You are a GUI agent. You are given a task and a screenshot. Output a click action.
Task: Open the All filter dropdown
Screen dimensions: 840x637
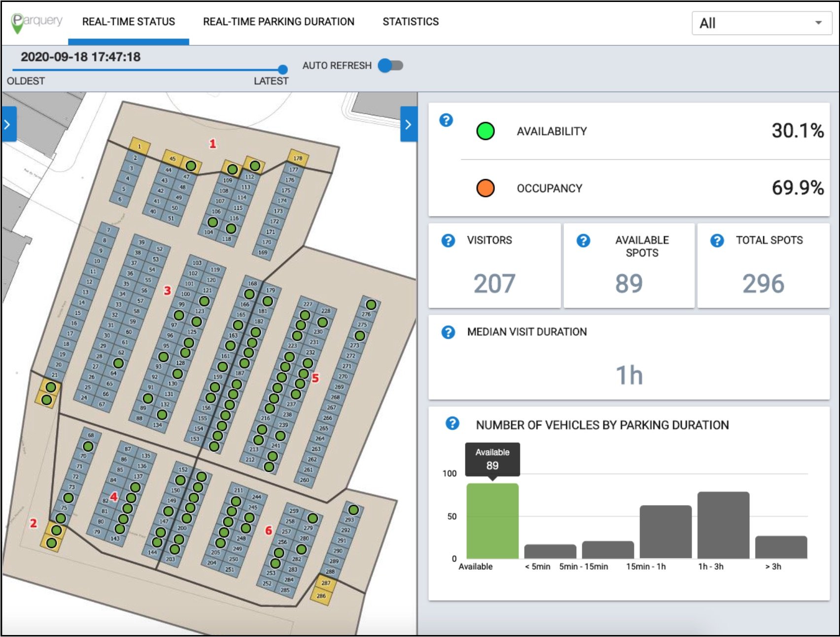coord(762,24)
